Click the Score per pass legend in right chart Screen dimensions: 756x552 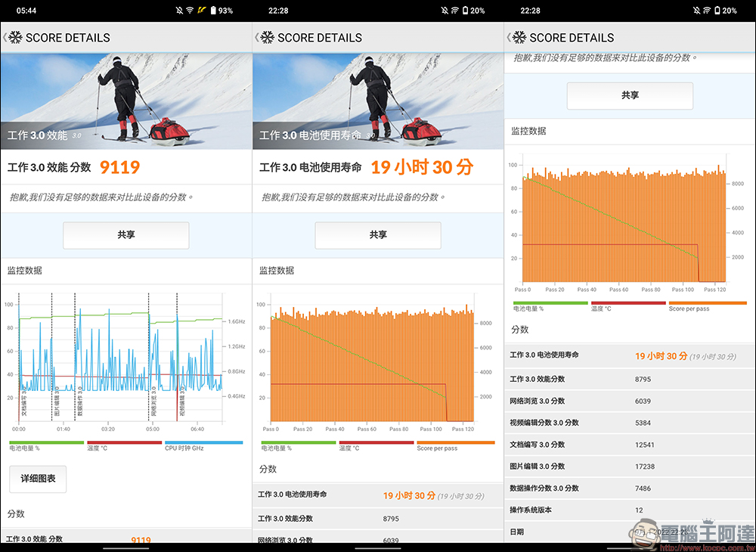click(708, 306)
